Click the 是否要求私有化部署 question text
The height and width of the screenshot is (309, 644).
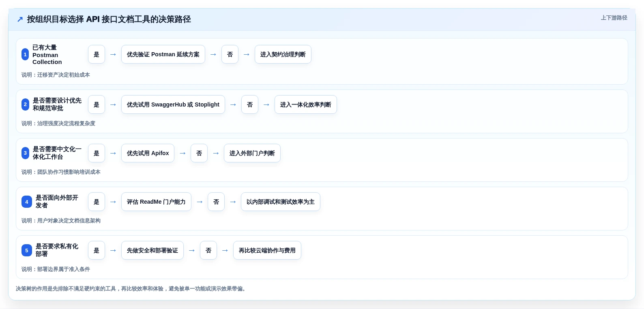click(57, 250)
